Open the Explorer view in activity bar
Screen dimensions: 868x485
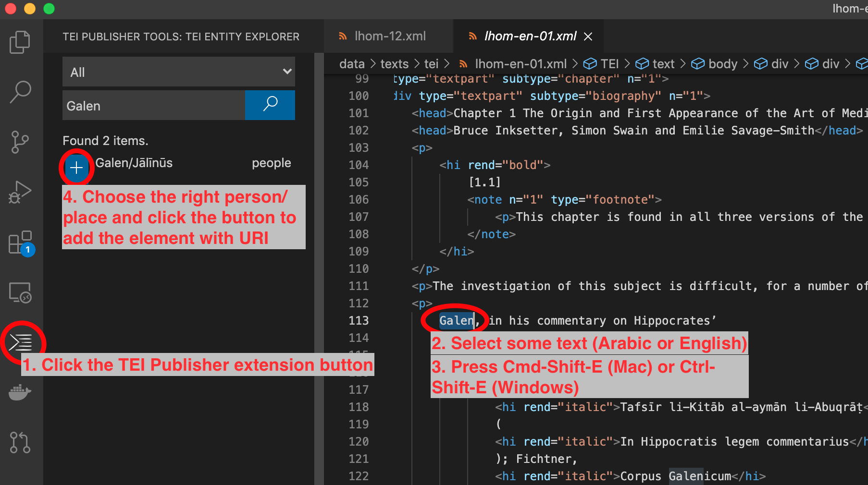pyautogui.click(x=20, y=42)
